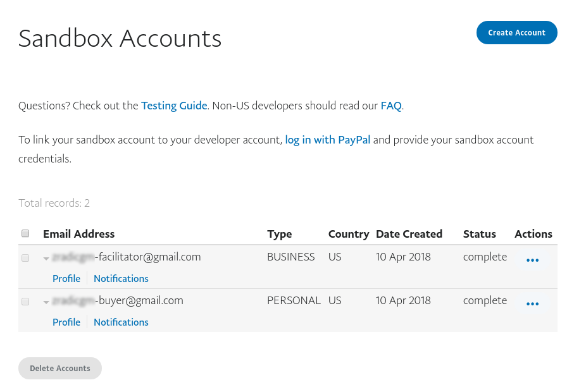
Task: Sort by the Email Address column header
Action: 78,234
